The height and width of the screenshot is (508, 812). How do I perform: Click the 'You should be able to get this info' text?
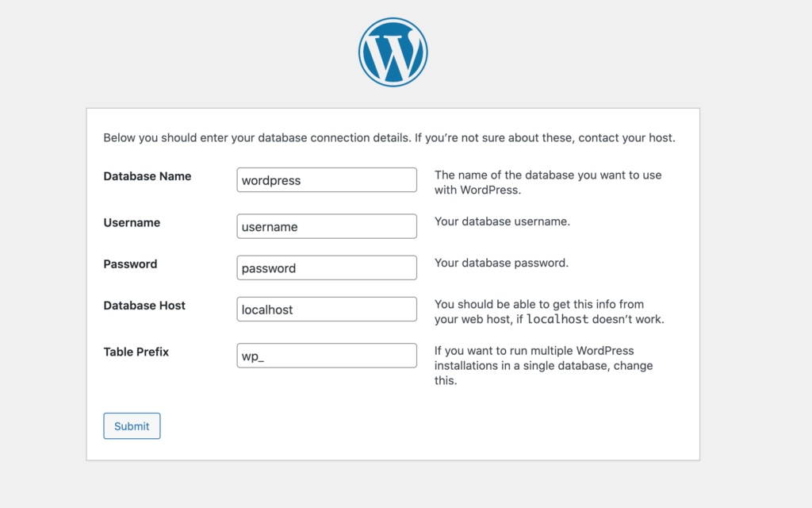(549, 311)
